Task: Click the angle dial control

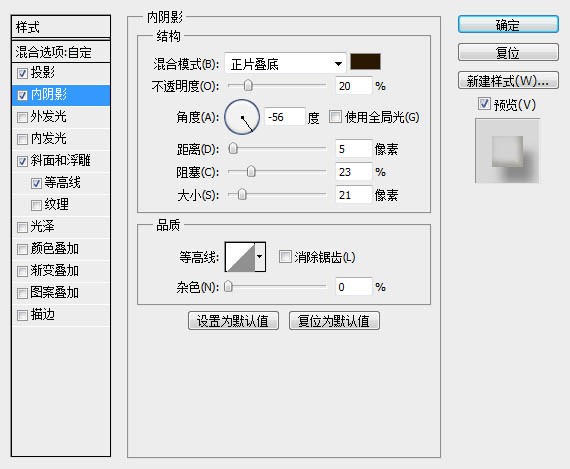Action: [242, 117]
